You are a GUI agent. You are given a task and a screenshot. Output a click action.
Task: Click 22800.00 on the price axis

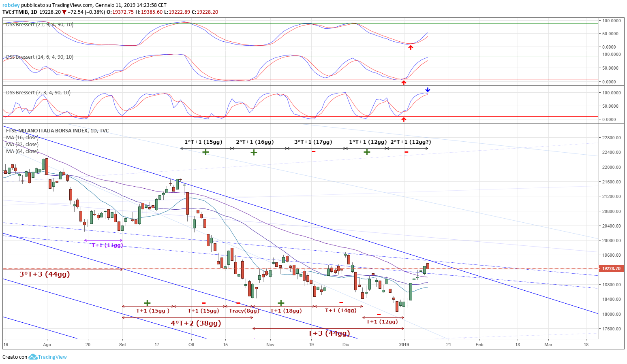pyautogui.click(x=612, y=138)
